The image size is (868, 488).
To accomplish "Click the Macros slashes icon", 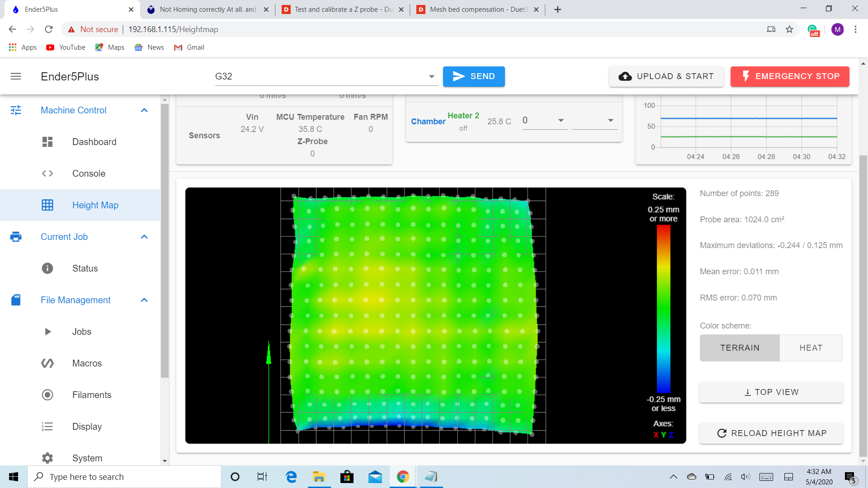I will coord(47,363).
